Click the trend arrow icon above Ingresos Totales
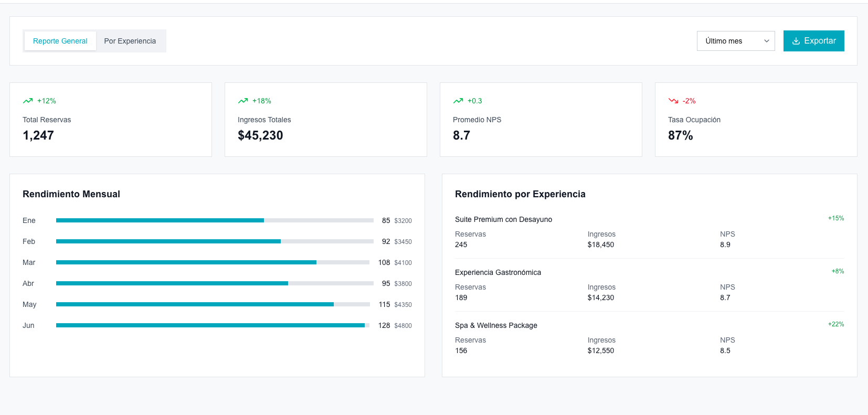 [x=243, y=101]
